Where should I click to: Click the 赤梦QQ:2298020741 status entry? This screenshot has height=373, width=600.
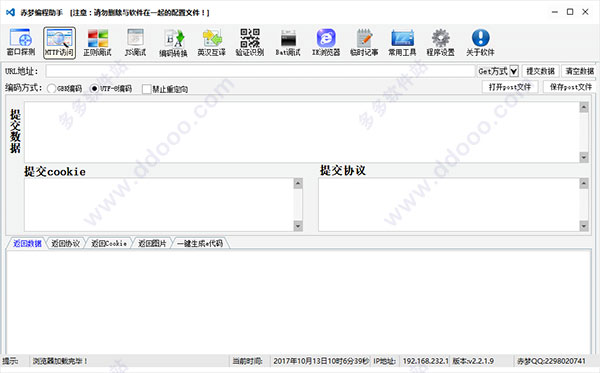coord(551,361)
